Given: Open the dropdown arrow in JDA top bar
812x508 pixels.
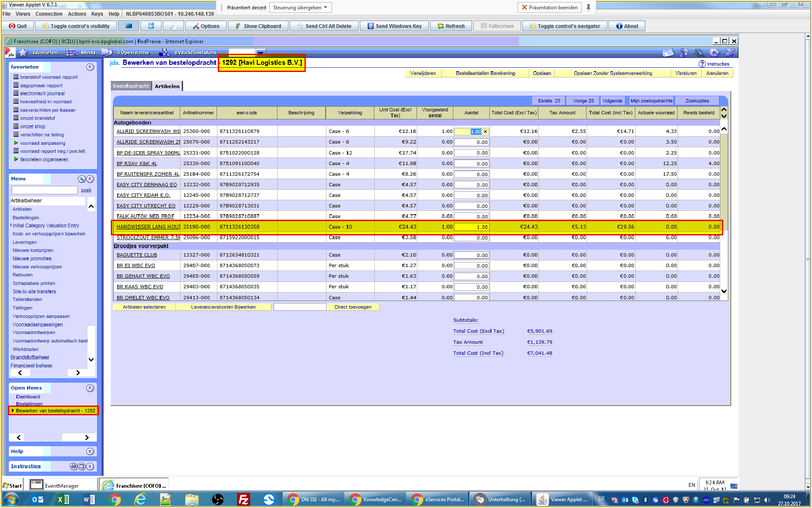Looking at the screenshot, I should tap(261, 52).
